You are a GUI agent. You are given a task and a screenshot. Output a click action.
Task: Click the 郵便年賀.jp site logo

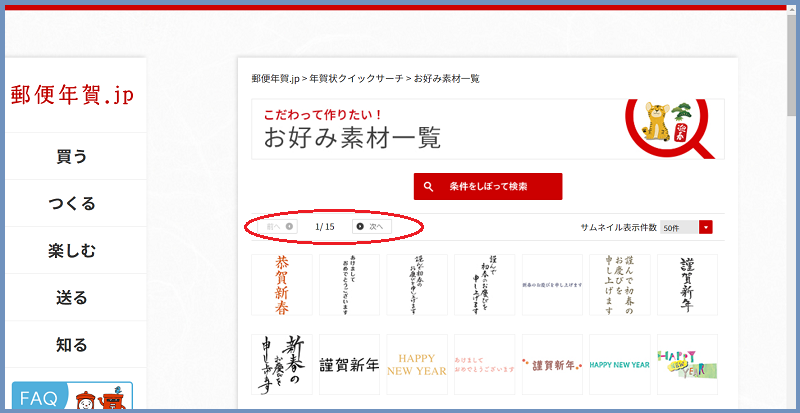(72, 95)
